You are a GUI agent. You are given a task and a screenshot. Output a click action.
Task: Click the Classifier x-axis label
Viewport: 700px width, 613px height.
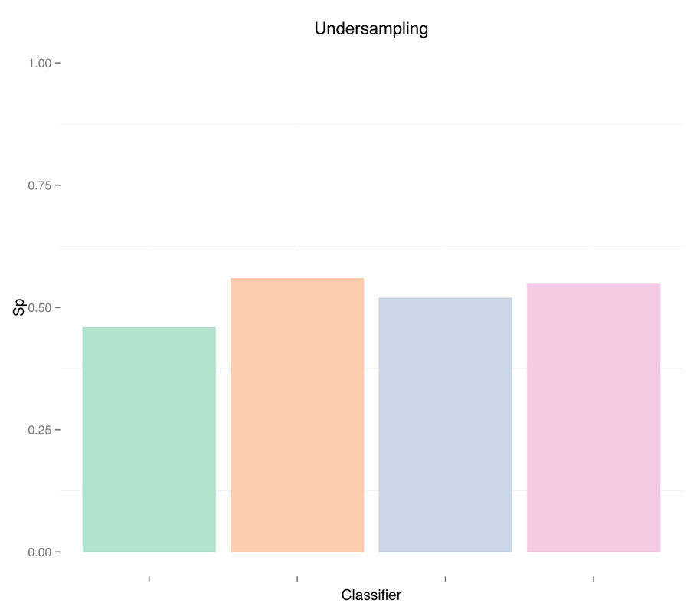tap(371, 595)
